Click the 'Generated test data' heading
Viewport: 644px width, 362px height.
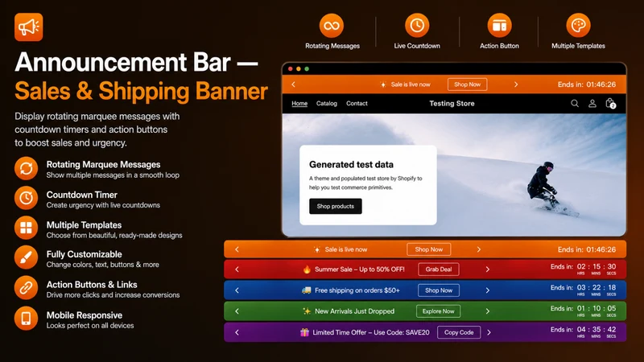[351, 165]
